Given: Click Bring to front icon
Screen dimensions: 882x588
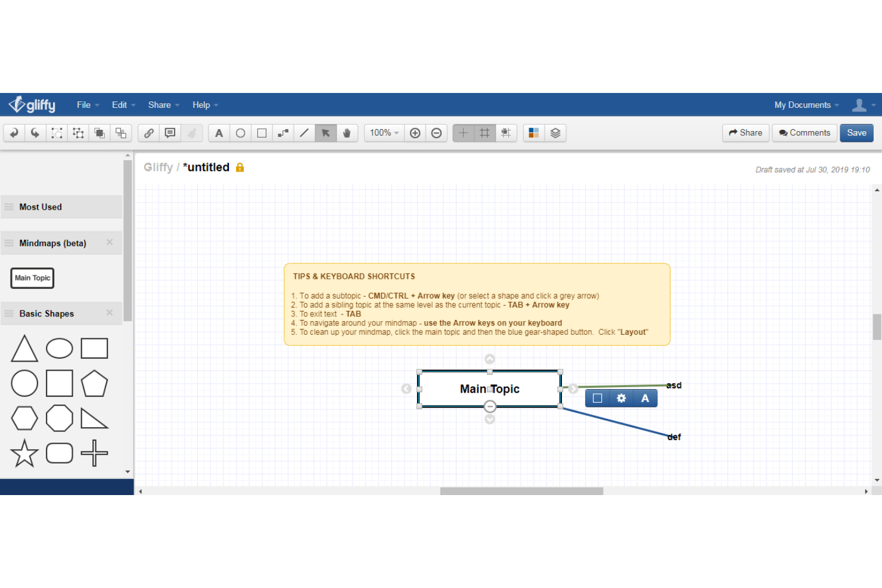Looking at the screenshot, I should (100, 133).
